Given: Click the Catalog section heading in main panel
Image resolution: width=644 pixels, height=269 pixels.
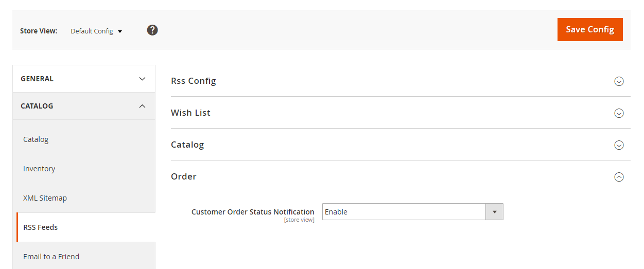Looking at the screenshot, I should (187, 145).
